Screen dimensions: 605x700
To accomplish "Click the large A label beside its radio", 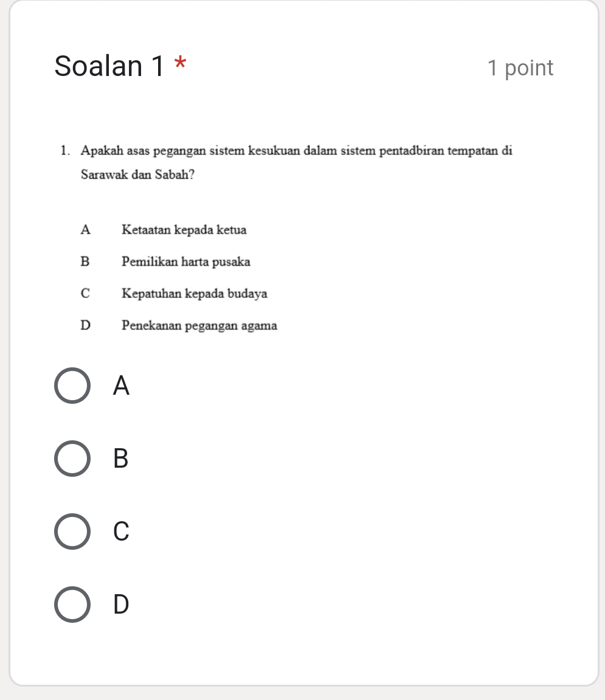I will [x=122, y=386].
